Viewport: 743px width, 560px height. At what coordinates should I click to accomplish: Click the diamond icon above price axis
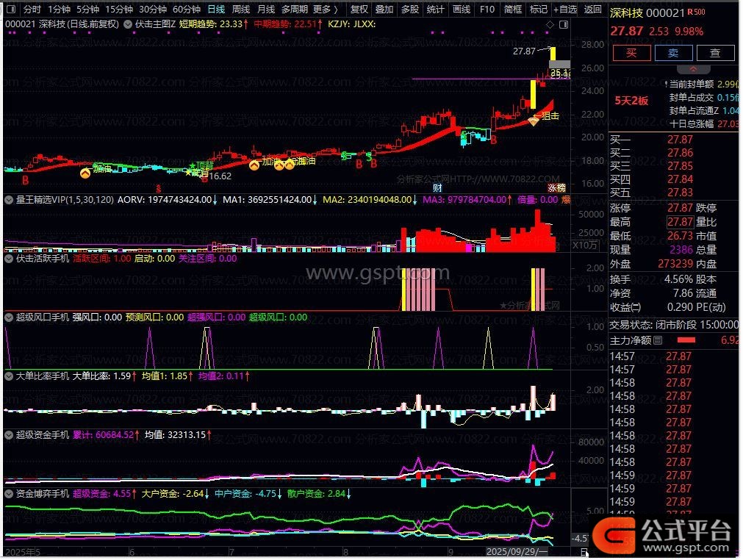pyautogui.click(x=549, y=24)
